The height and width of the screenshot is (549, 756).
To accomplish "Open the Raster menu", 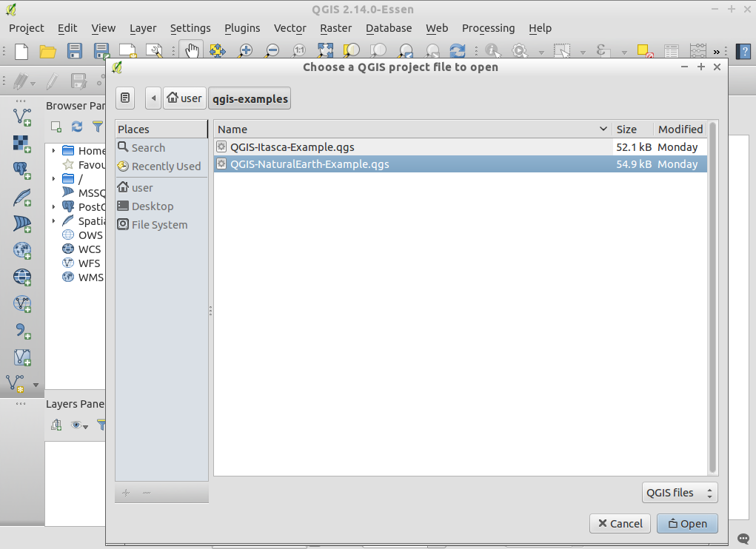I will 335,28.
